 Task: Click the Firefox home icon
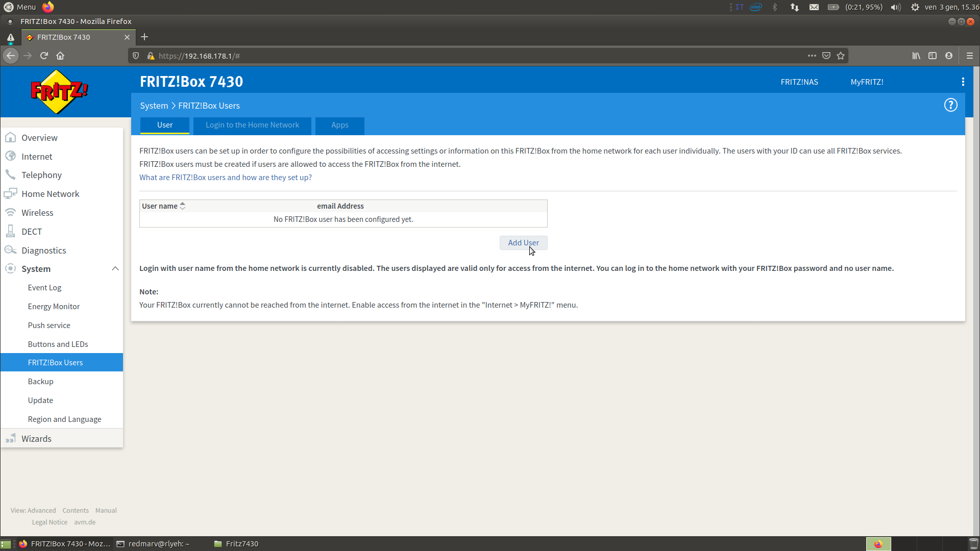[x=60, y=56]
